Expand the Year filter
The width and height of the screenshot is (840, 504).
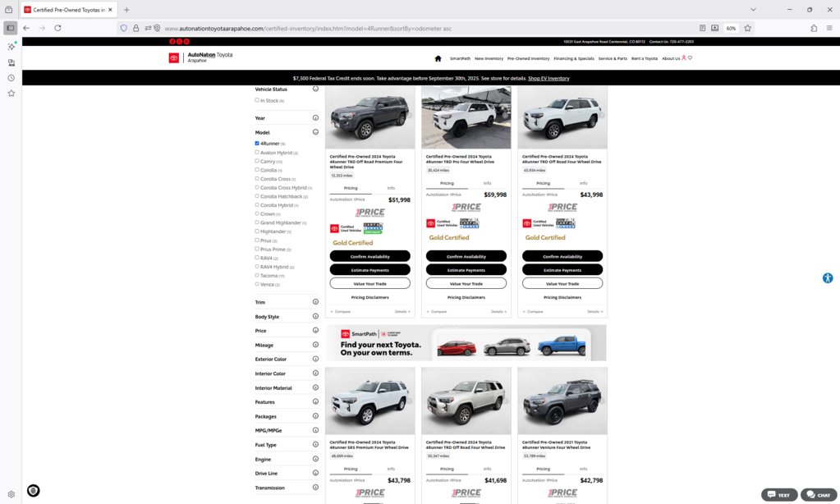(315, 118)
